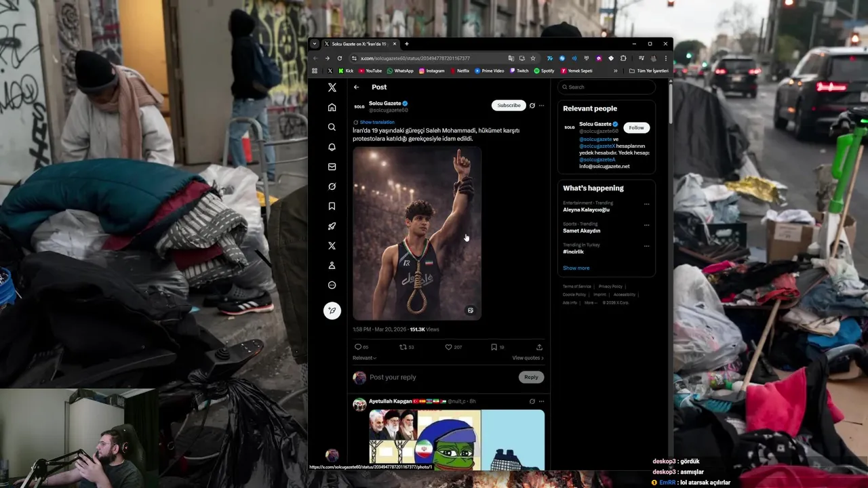Open Explore search icon in sidebar
This screenshot has width=868, height=488.
coord(332,127)
